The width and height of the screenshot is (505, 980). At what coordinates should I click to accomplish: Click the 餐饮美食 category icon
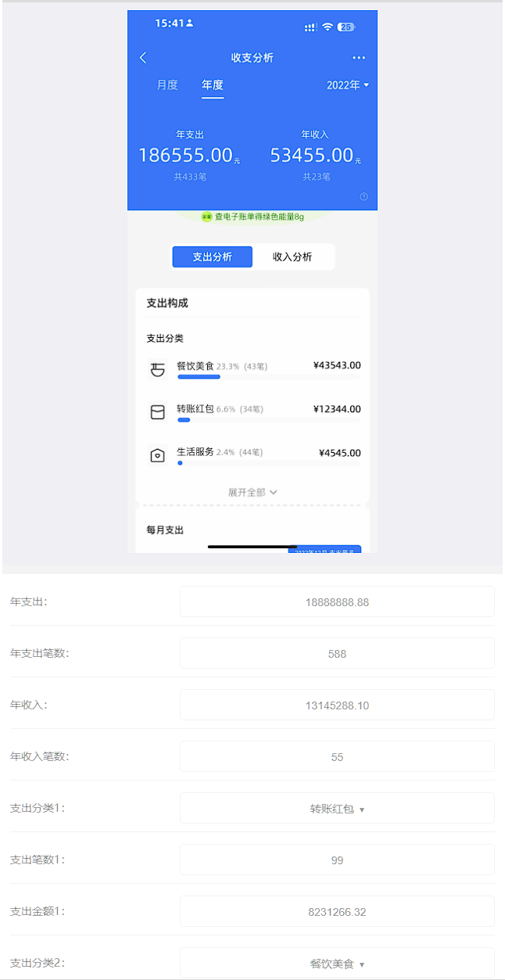tap(157, 369)
